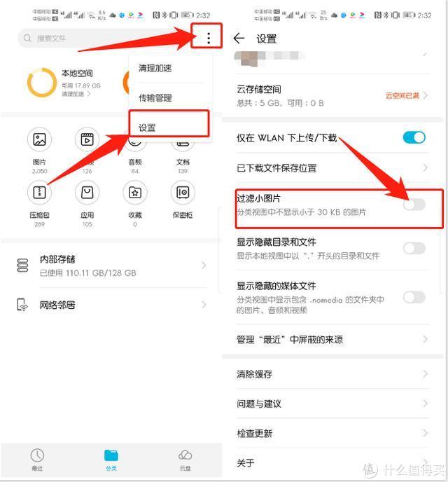Enable the 过滤小图片 switch
448x482 pixels.
coord(414,205)
